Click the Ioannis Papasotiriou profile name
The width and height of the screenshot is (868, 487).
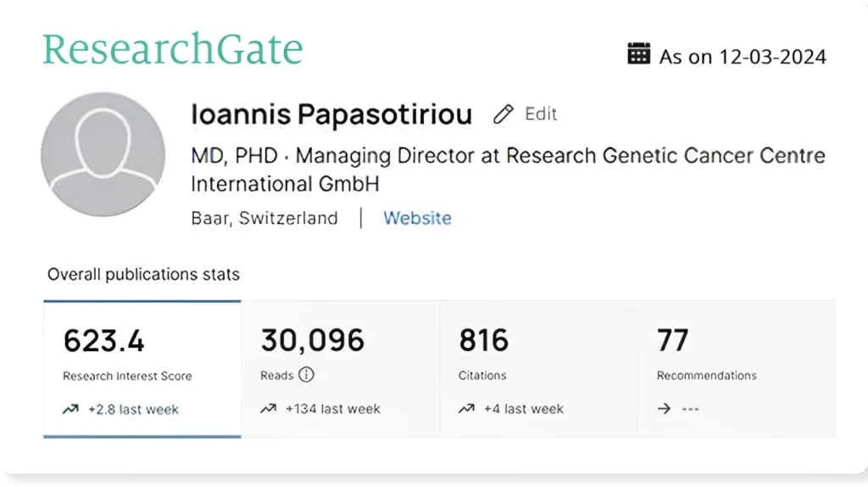331,115
